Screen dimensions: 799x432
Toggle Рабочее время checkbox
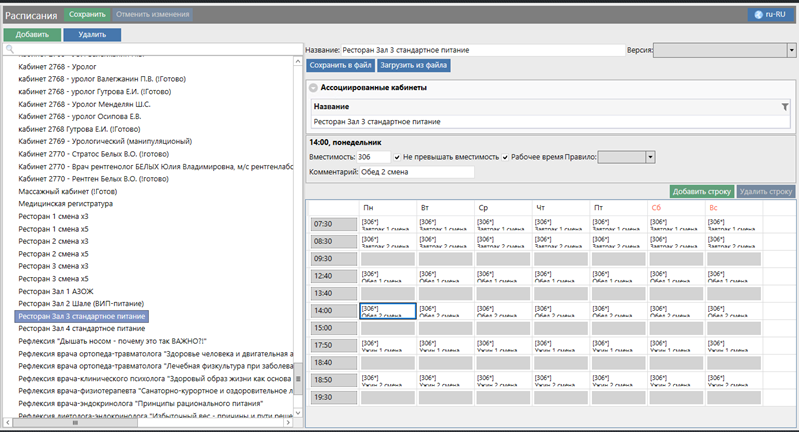pos(505,157)
